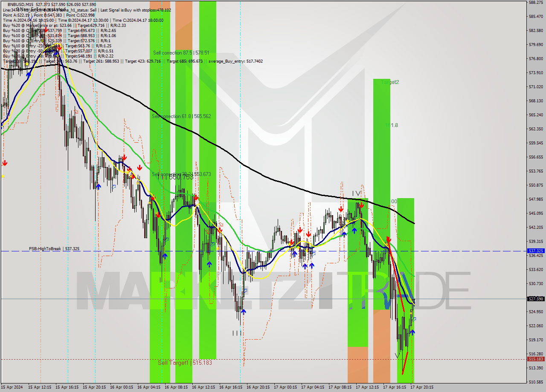This screenshot has width=546, height=392.
Task: Click the '16 Apr 00:15' time axis label
Action: (122, 387)
